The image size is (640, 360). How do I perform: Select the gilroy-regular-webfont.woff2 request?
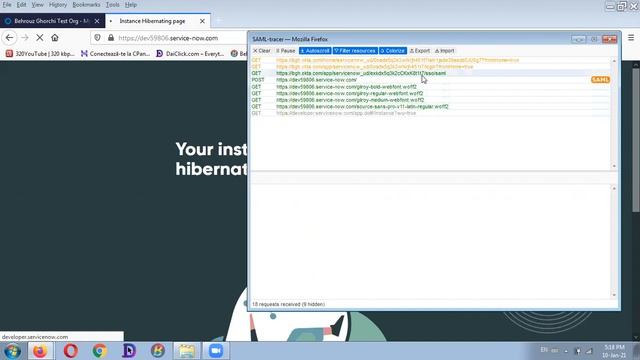[x=431, y=93]
